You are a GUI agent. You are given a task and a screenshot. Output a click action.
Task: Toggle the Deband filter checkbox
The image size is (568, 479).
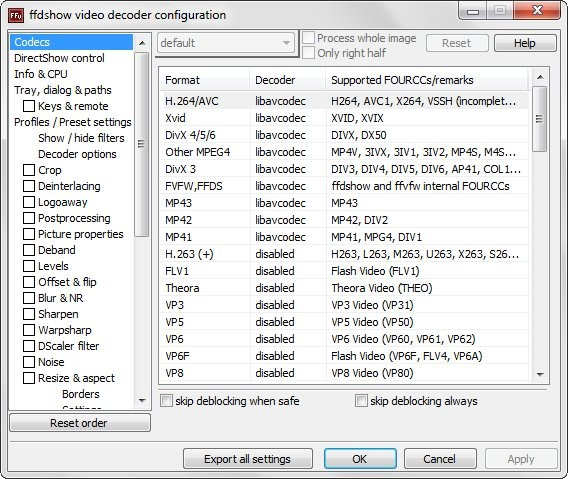click(x=29, y=250)
